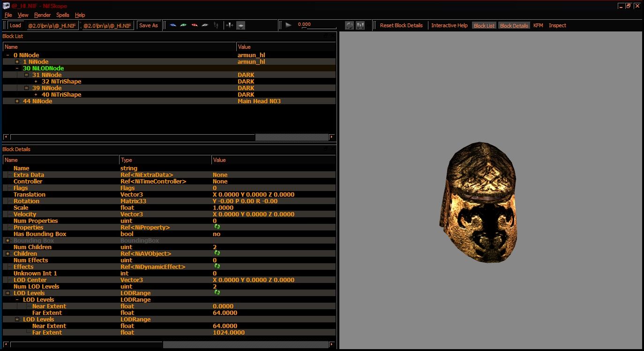
Task: Click the flip view arrows icon
Action: (229, 25)
